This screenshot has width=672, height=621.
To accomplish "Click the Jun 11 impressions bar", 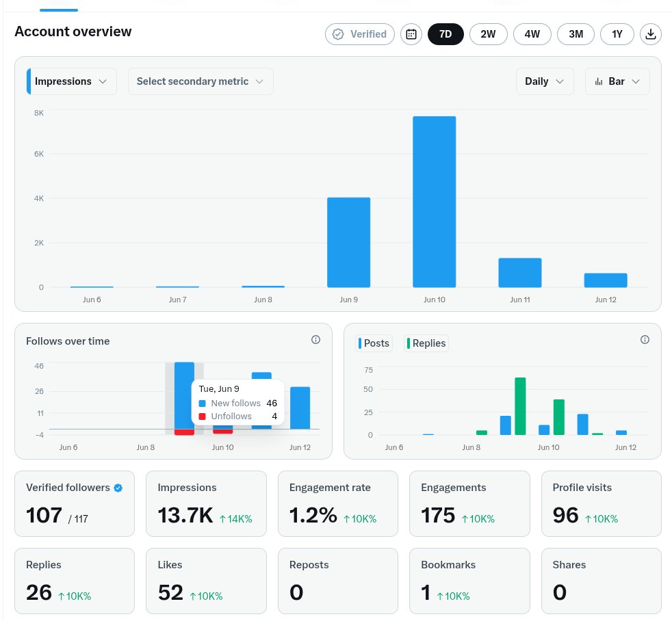I will (520, 273).
